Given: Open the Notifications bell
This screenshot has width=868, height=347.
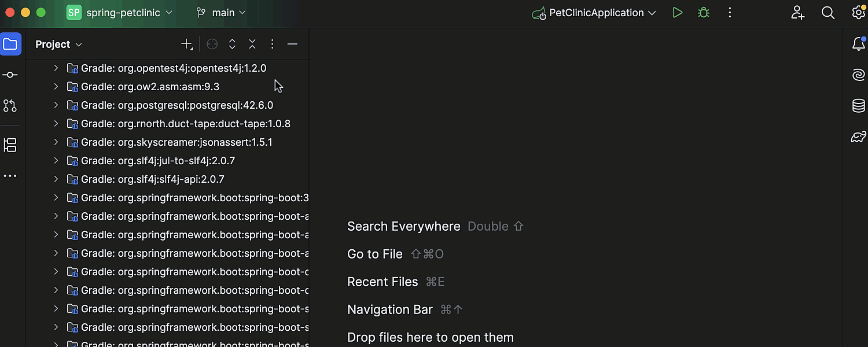Looking at the screenshot, I should click(859, 44).
